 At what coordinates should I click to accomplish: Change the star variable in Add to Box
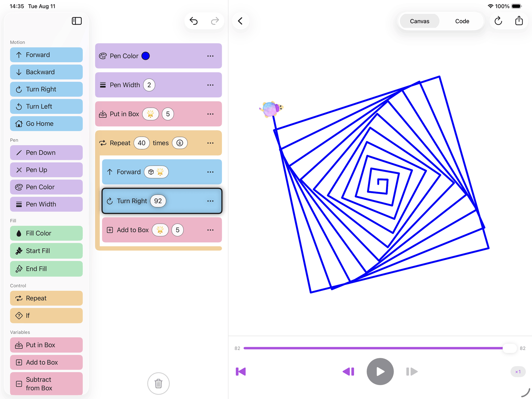160,230
